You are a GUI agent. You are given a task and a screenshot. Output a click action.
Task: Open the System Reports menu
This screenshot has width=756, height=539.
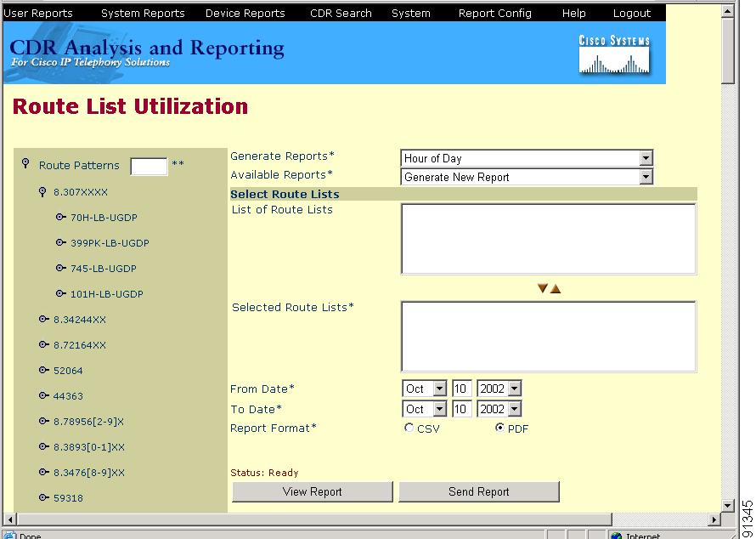pyautogui.click(x=143, y=13)
